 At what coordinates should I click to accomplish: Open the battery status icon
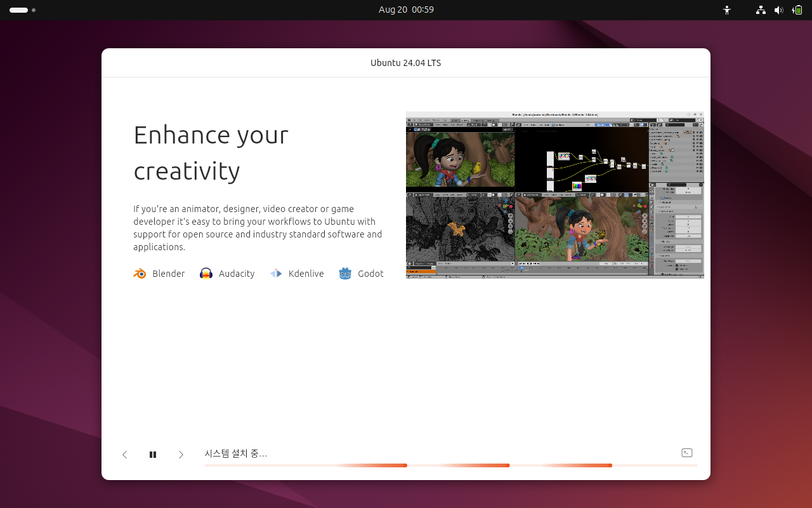pos(797,10)
